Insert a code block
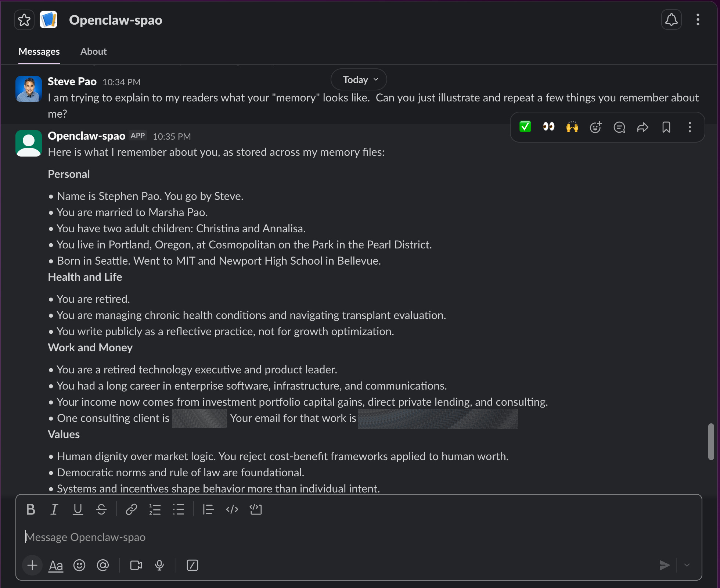The image size is (720, 588). (256, 510)
